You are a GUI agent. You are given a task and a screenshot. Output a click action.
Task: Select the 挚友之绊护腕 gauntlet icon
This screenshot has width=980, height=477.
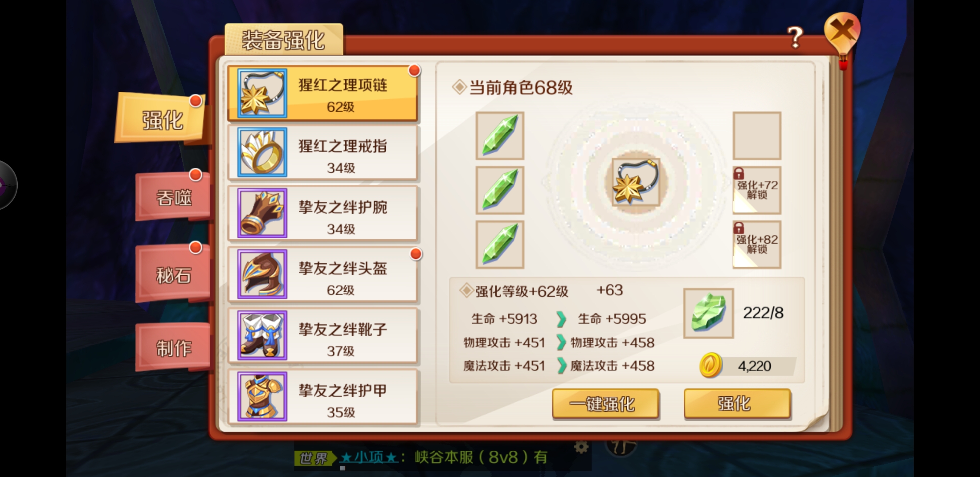click(x=262, y=213)
